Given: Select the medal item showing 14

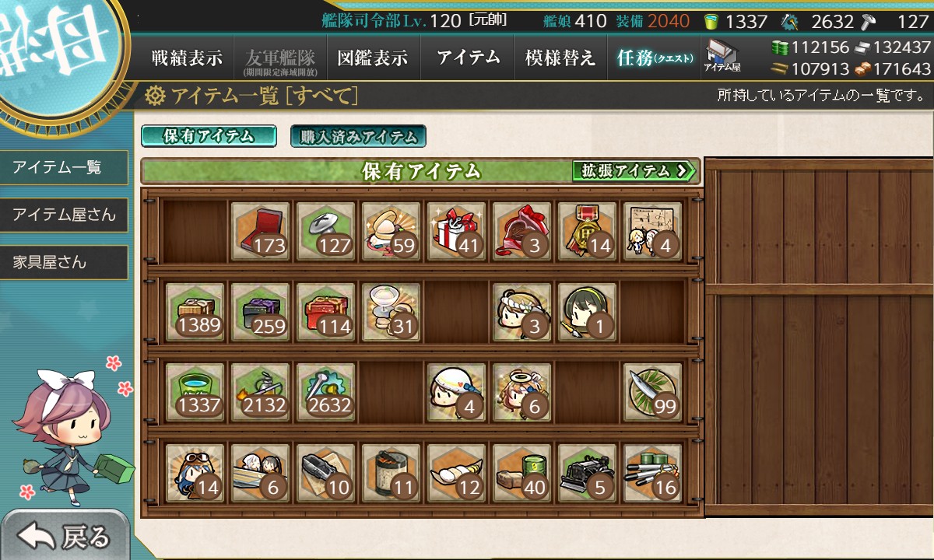Looking at the screenshot, I should [588, 231].
